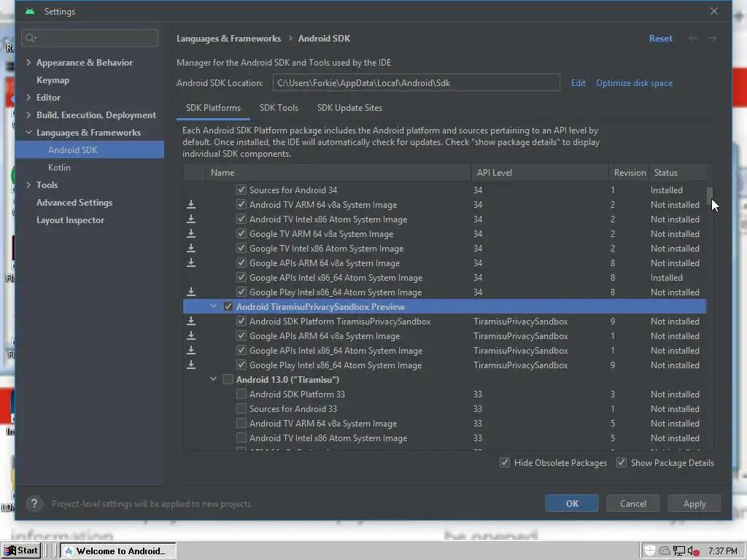This screenshot has width=747, height=560.
Task: Expand Appearance & Behavior settings
Action: click(x=28, y=63)
